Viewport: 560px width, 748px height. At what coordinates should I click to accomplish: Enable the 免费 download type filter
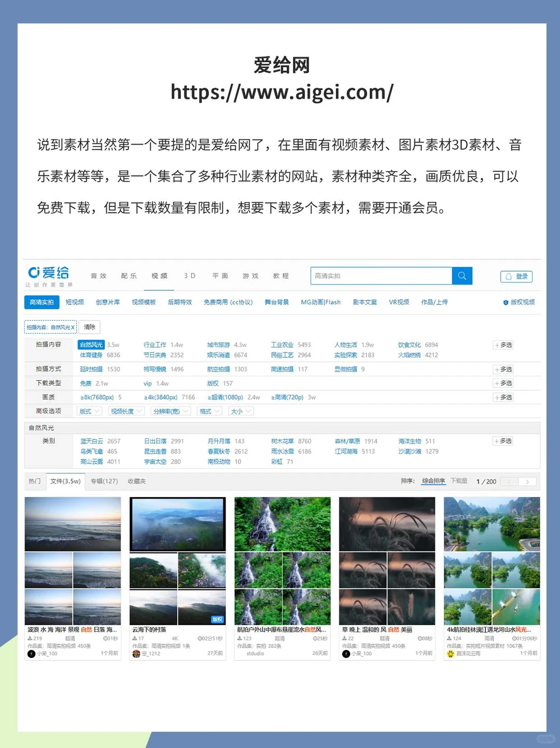pyautogui.click(x=86, y=383)
